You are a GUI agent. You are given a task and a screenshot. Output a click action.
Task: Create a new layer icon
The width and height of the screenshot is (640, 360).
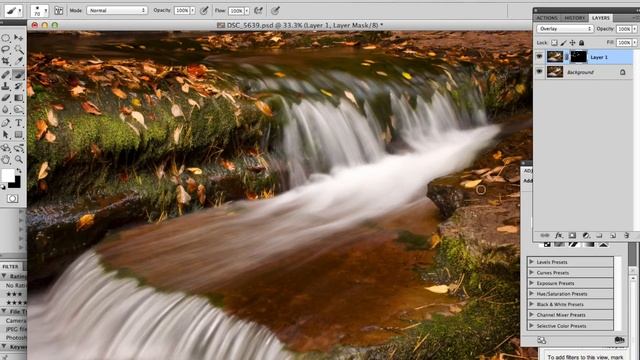tap(613, 236)
